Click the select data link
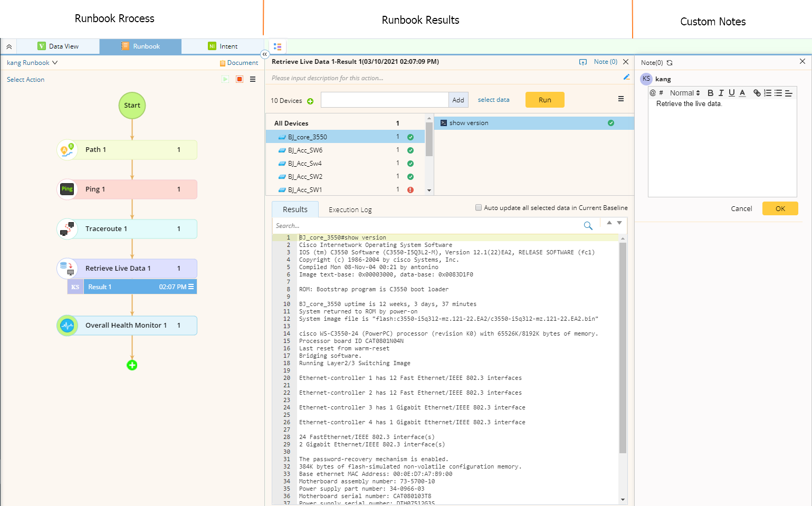Screen dimensions: 812x506 [x=493, y=100]
